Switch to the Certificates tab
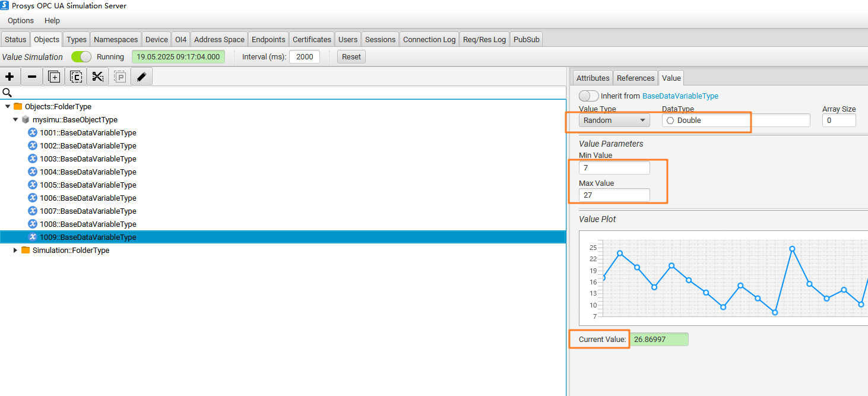Image resolution: width=868 pixels, height=396 pixels. click(312, 39)
